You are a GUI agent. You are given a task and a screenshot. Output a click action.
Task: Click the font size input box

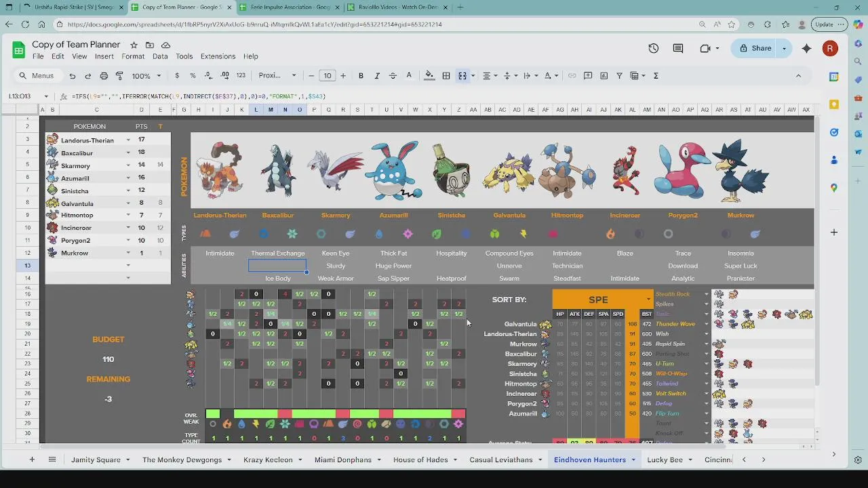[327, 76]
